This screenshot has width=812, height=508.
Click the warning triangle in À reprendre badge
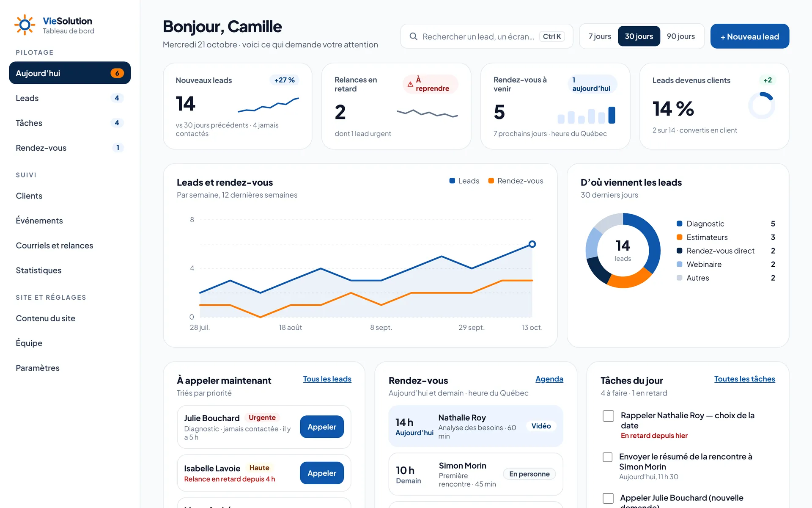point(410,84)
